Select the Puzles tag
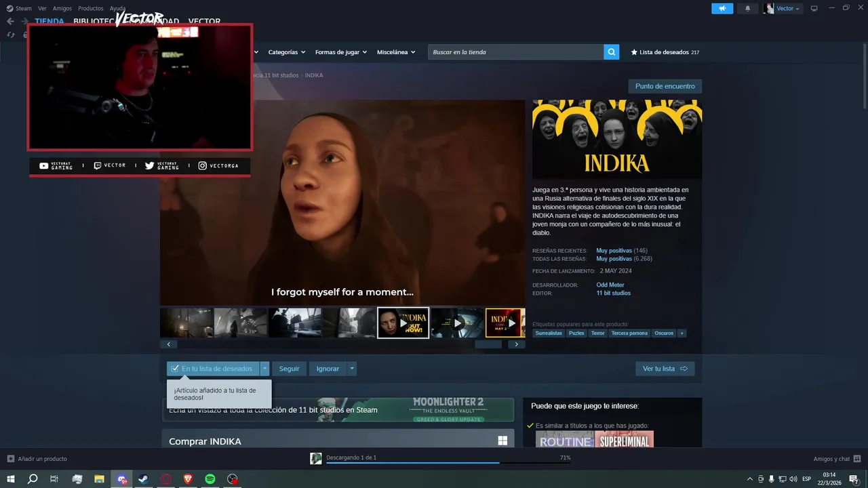This screenshot has width=868, height=488. click(576, 333)
